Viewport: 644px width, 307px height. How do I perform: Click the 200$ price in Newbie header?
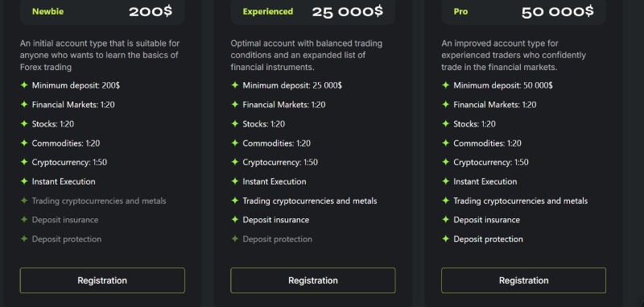tap(151, 11)
